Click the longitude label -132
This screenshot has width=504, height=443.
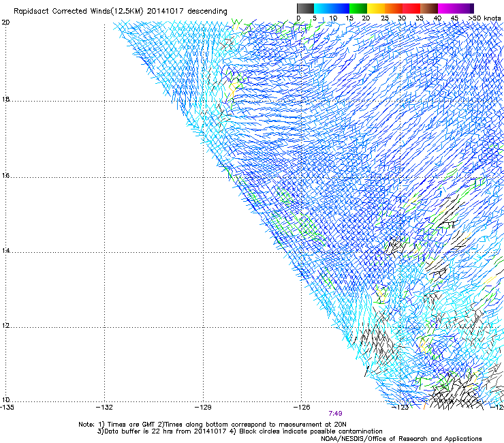(105, 408)
